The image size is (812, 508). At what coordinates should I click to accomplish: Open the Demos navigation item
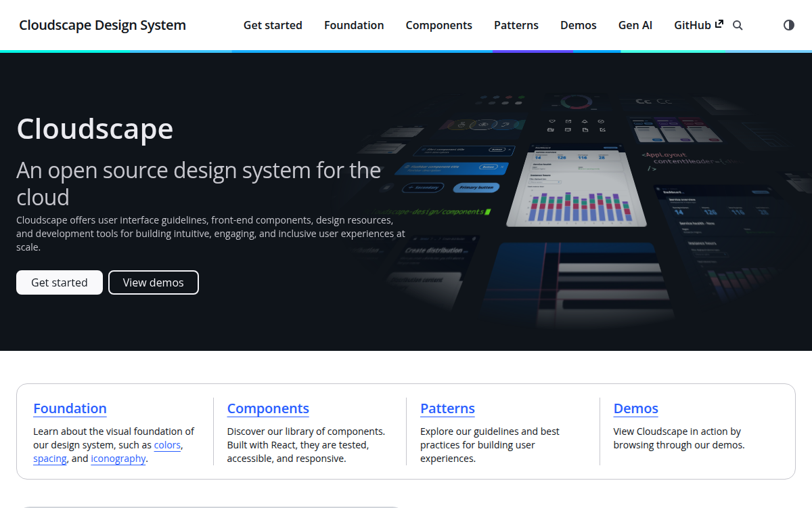click(579, 25)
